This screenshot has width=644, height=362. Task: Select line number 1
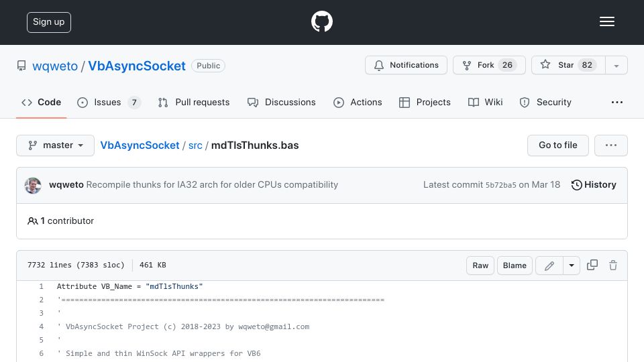point(41,286)
